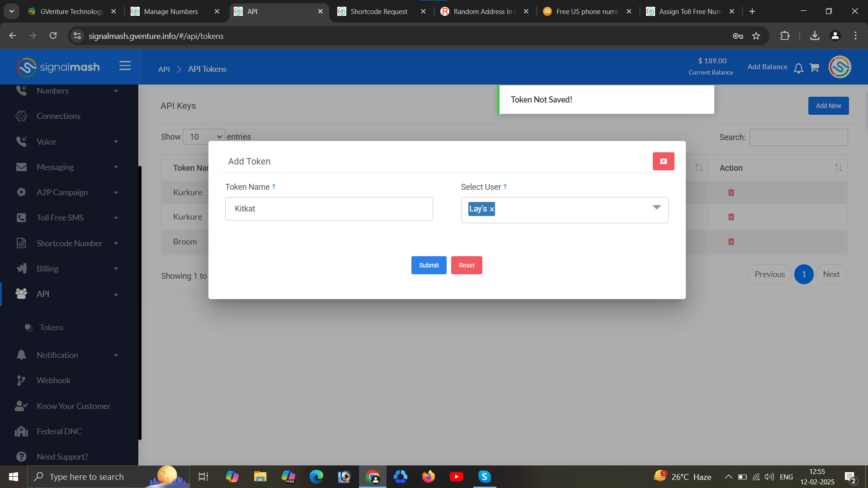
Task: Open Firefox from the taskbar
Action: point(428,477)
